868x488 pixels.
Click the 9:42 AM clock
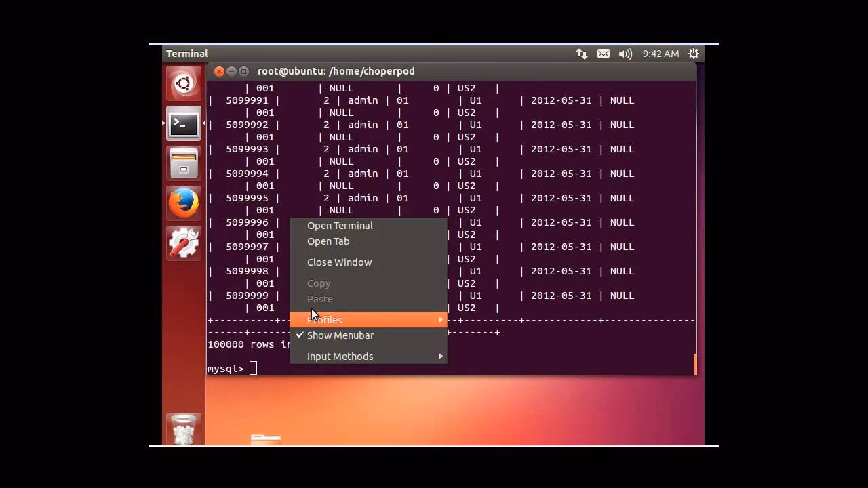click(x=660, y=54)
